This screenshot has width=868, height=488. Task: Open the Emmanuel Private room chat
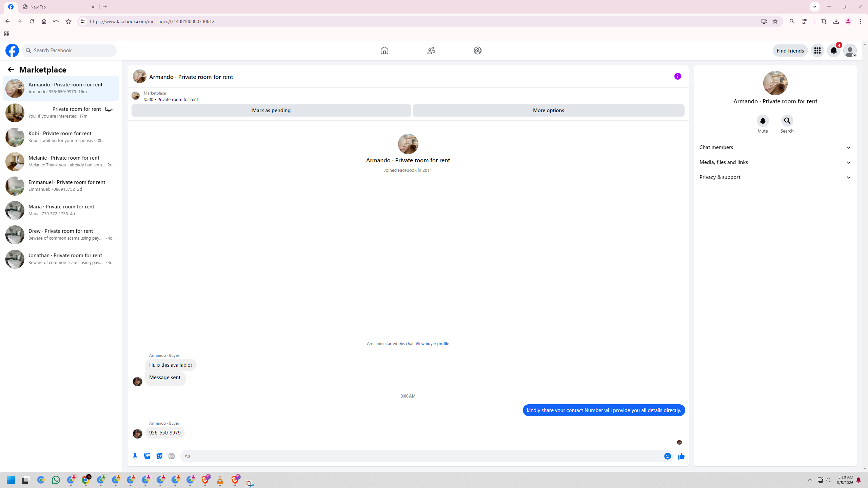coord(61,186)
